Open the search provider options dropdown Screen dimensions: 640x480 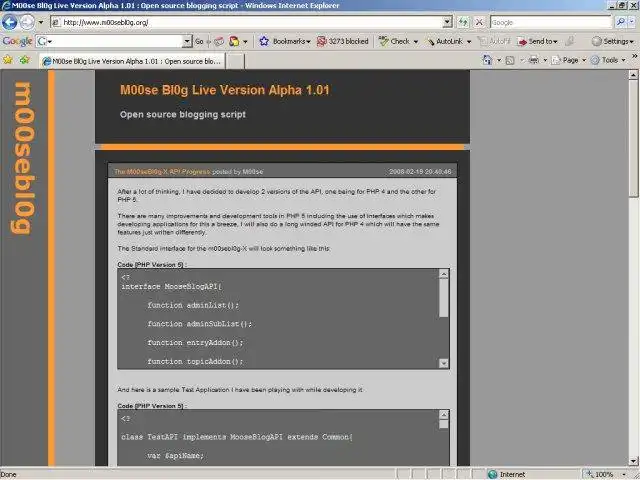[632, 22]
